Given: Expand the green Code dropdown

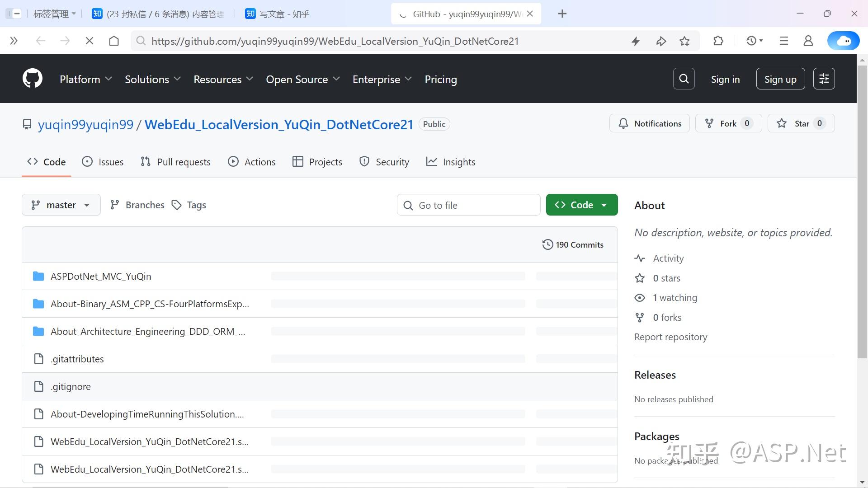Looking at the screenshot, I should tap(581, 205).
